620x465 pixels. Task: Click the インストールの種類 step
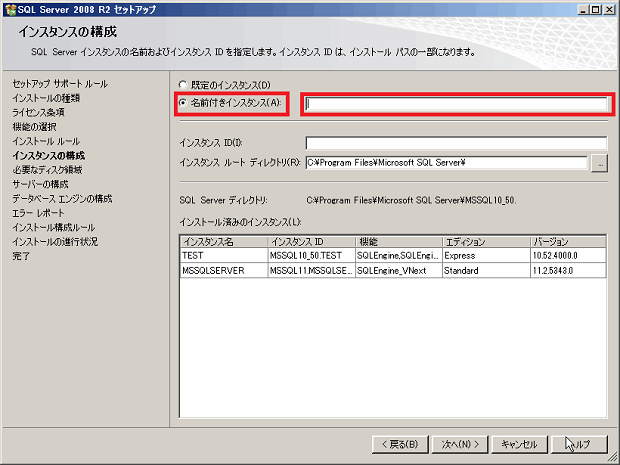point(46,98)
